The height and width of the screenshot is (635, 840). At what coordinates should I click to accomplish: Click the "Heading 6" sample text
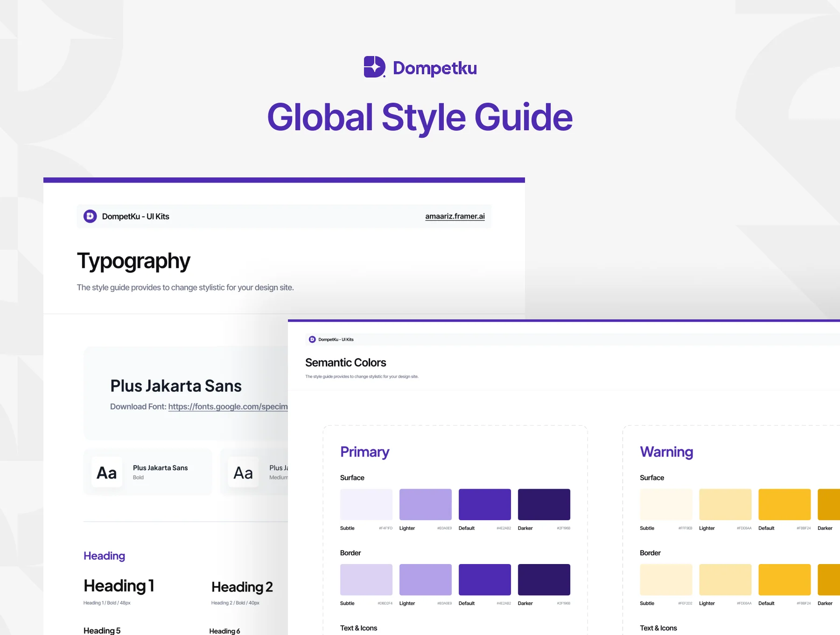pos(224,631)
